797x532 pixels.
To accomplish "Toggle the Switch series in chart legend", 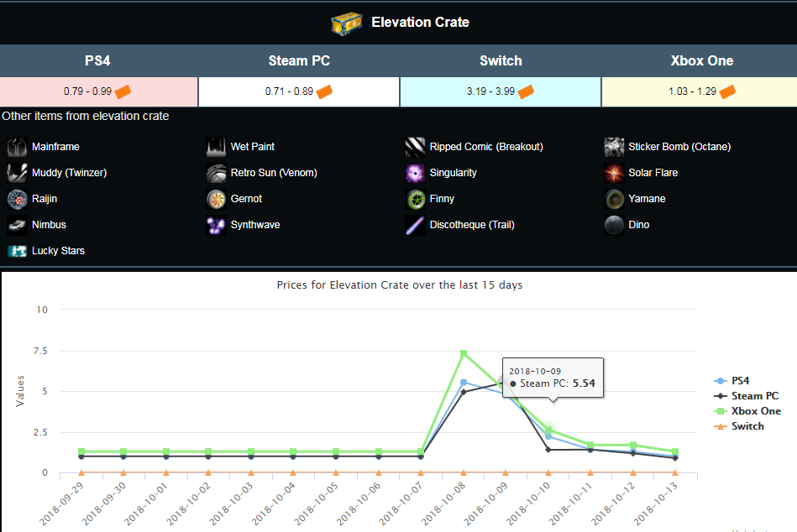I will pos(739,426).
